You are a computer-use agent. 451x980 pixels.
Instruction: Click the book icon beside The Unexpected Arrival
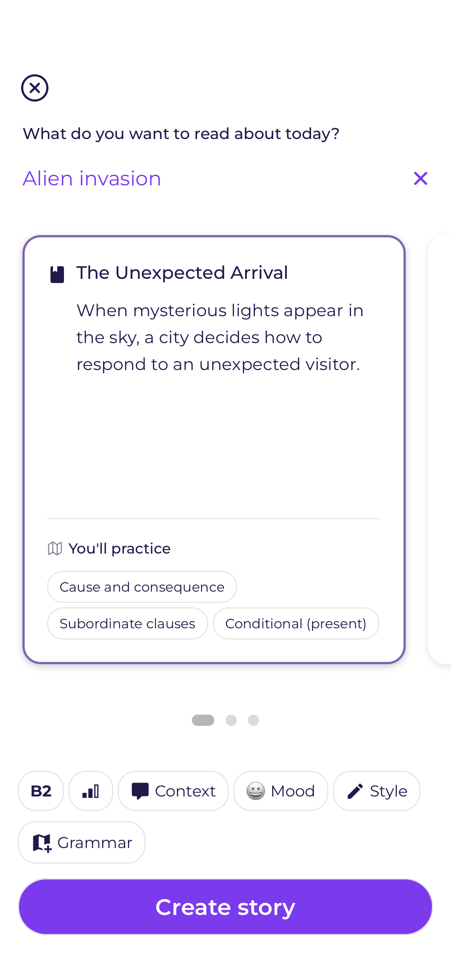57,272
